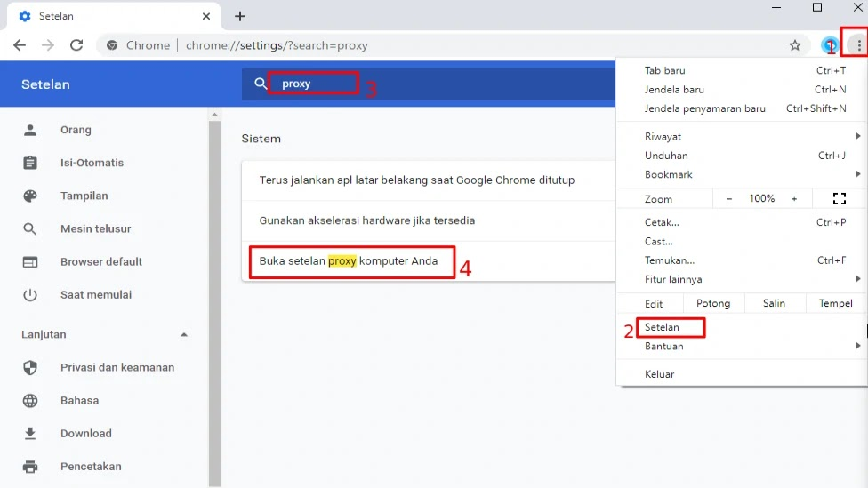This screenshot has height=488, width=868.
Task: Click the Tampilan palette icon
Action: click(30, 196)
